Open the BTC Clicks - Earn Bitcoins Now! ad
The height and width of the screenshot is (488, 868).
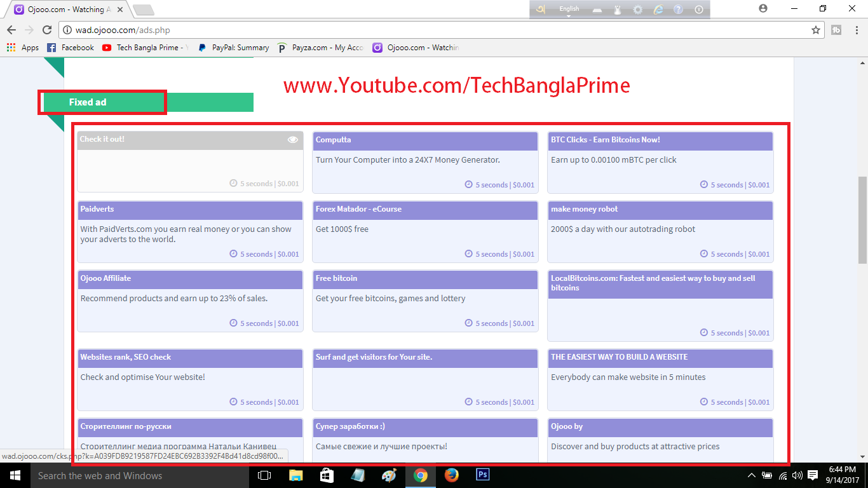click(x=660, y=163)
